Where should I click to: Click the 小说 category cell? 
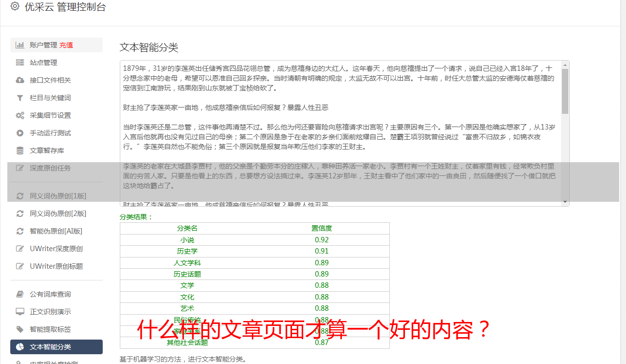pyautogui.click(x=187, y=240)
